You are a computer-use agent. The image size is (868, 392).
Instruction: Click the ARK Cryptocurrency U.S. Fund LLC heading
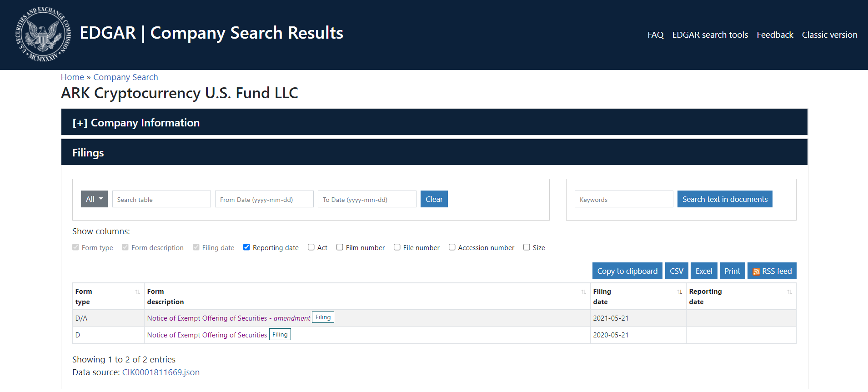180,93
